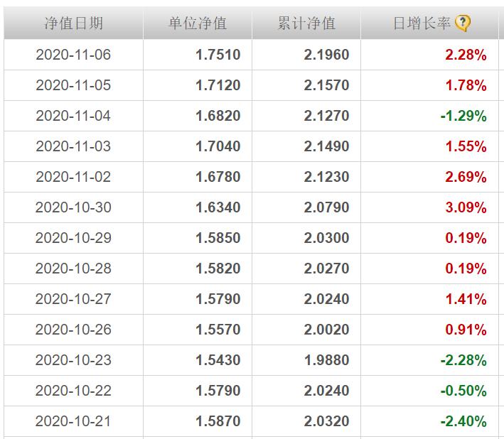Viewport: 504px width, 439px height.
Task: Click the -2.40% daily growth value
Action: click(x=463, y=421)
